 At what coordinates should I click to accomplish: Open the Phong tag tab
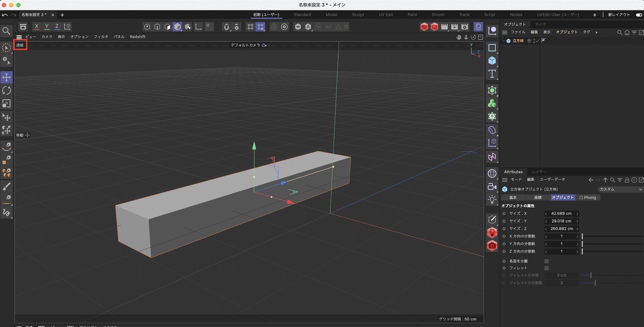pos(588,198)
